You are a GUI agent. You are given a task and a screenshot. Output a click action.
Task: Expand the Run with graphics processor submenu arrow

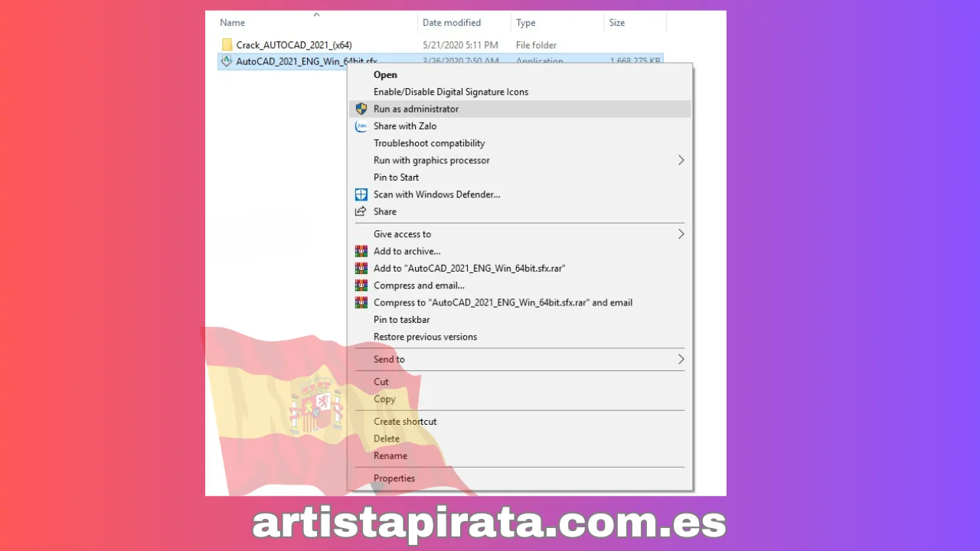click(681, 160)
